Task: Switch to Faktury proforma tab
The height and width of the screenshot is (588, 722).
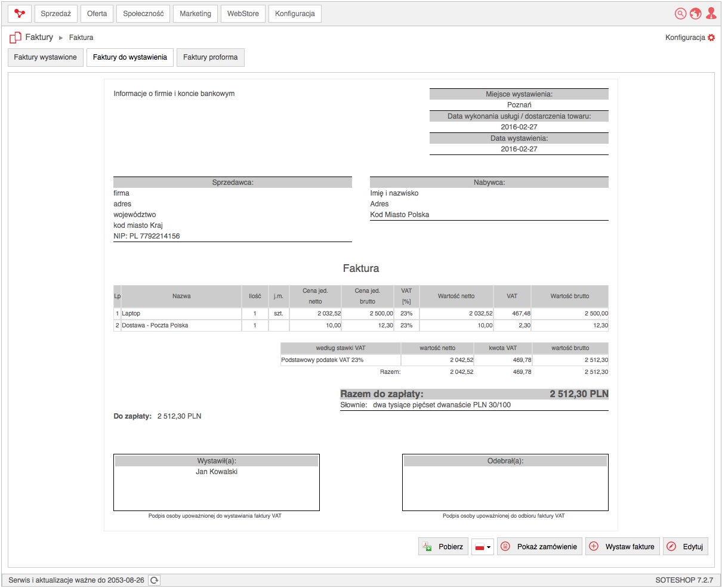Action: click(x=211, y=57)
